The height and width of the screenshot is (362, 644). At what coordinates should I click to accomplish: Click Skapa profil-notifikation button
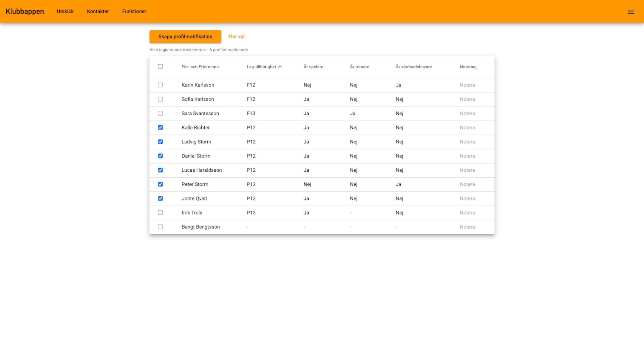click(185, 37)
